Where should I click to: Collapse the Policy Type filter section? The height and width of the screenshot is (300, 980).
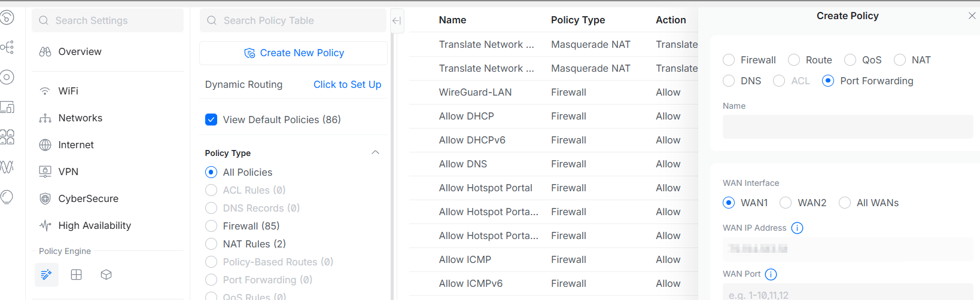pyautogui.click(x=375, y=153)
